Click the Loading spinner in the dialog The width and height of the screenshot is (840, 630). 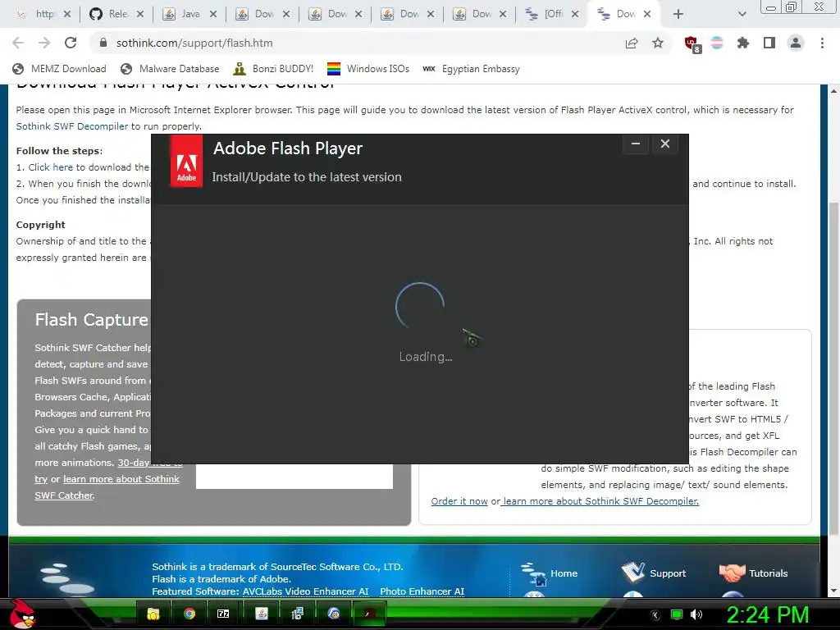point(420,307)
